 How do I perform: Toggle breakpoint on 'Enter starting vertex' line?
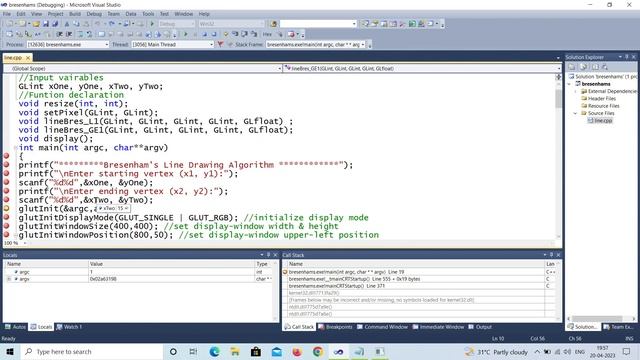click(x=7, y=173)
